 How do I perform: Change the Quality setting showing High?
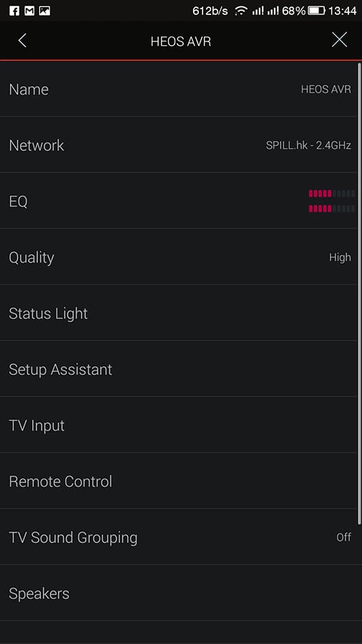tap(179, 257)
